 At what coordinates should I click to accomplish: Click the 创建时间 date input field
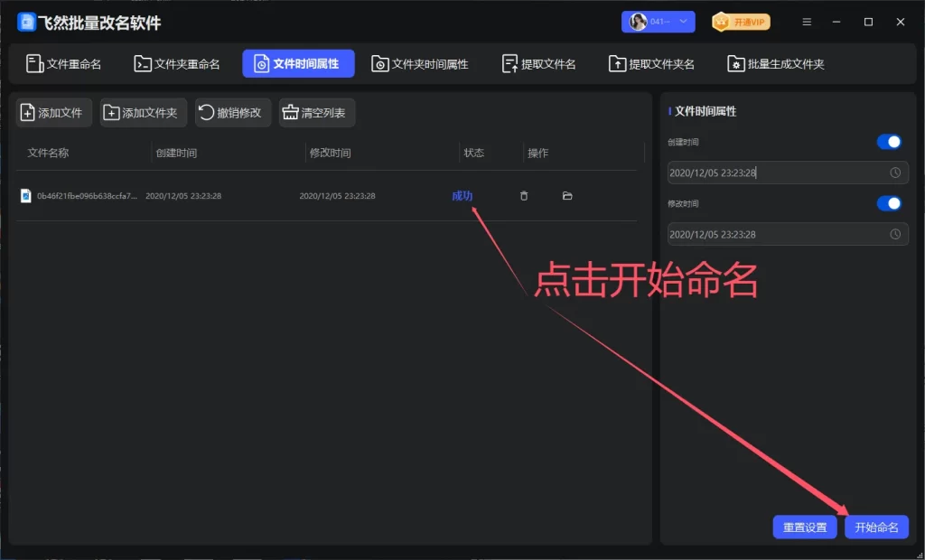pos(772,173)
